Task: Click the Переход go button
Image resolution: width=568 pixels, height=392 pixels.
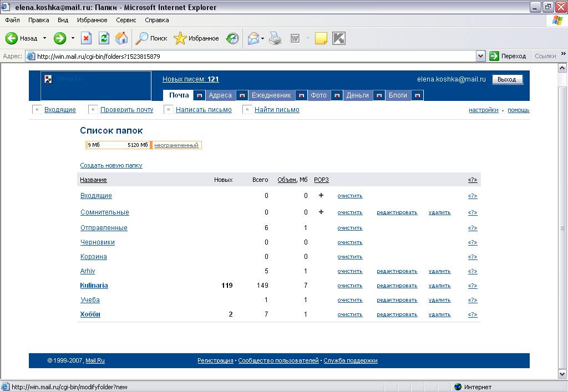Action: coord(508,56)
